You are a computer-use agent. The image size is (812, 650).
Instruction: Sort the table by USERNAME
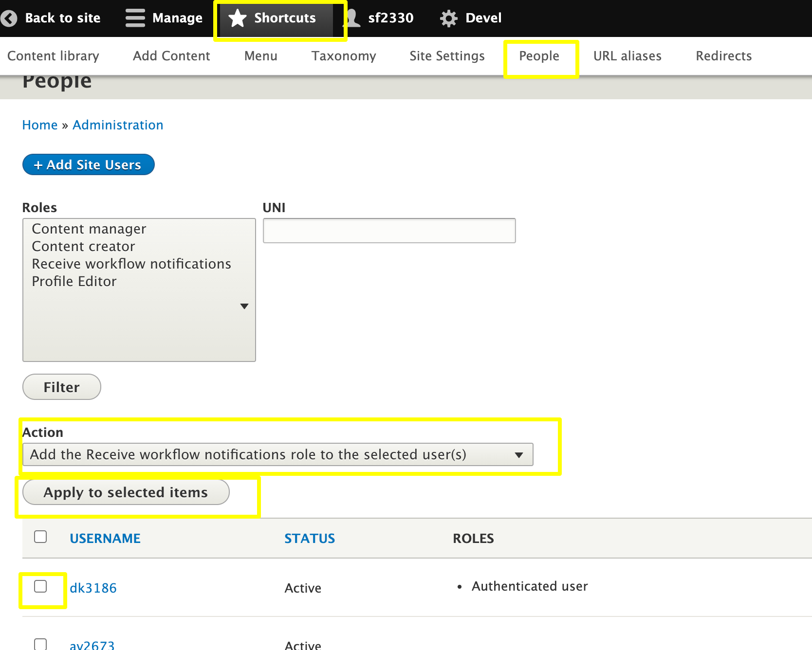click(105, 538)
